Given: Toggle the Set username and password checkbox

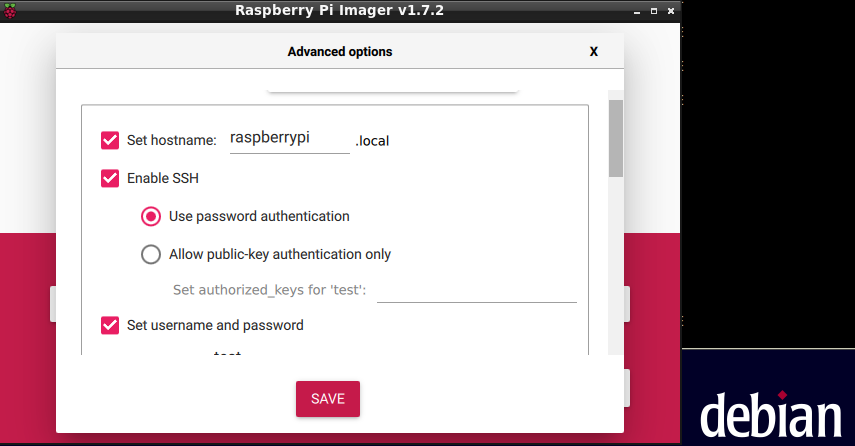Looking at the screenshot, I should [110, 325].
